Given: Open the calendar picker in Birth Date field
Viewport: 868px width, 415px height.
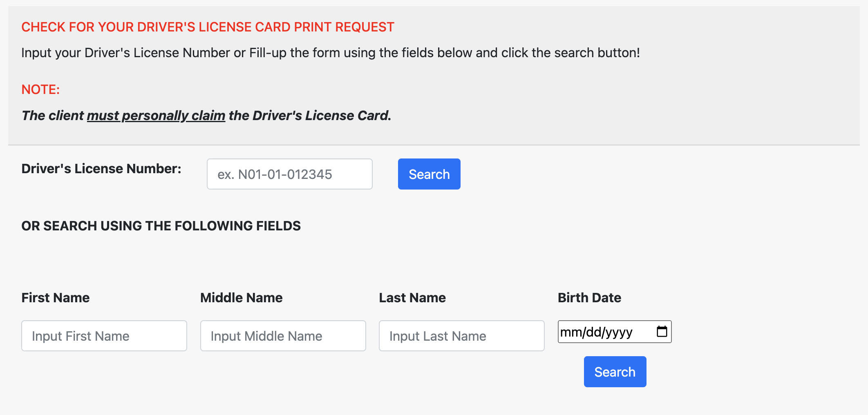Looking at the screenshot, I should (x=662, y=331).
